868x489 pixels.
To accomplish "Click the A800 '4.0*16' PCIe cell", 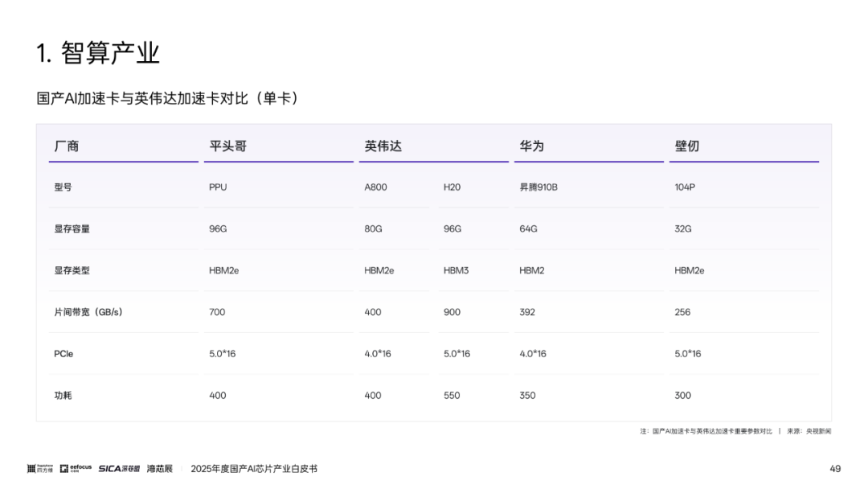I will [x=378, y=353].
